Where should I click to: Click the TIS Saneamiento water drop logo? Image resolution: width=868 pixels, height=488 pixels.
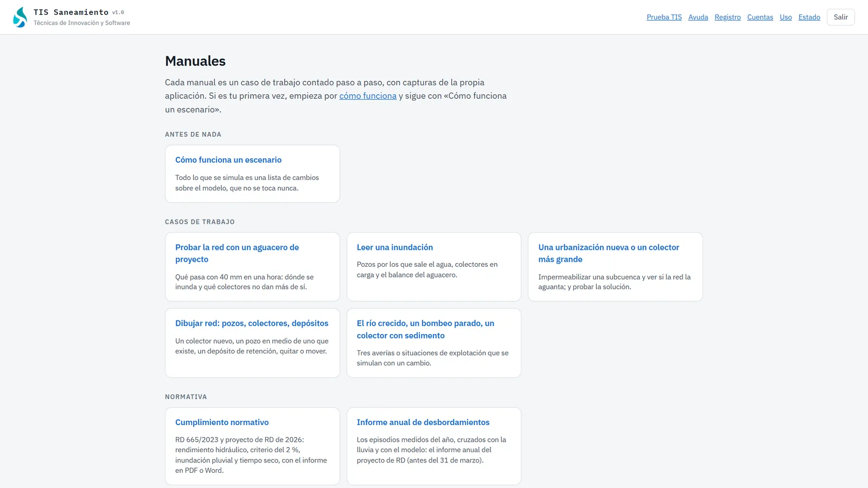[20, 17]
